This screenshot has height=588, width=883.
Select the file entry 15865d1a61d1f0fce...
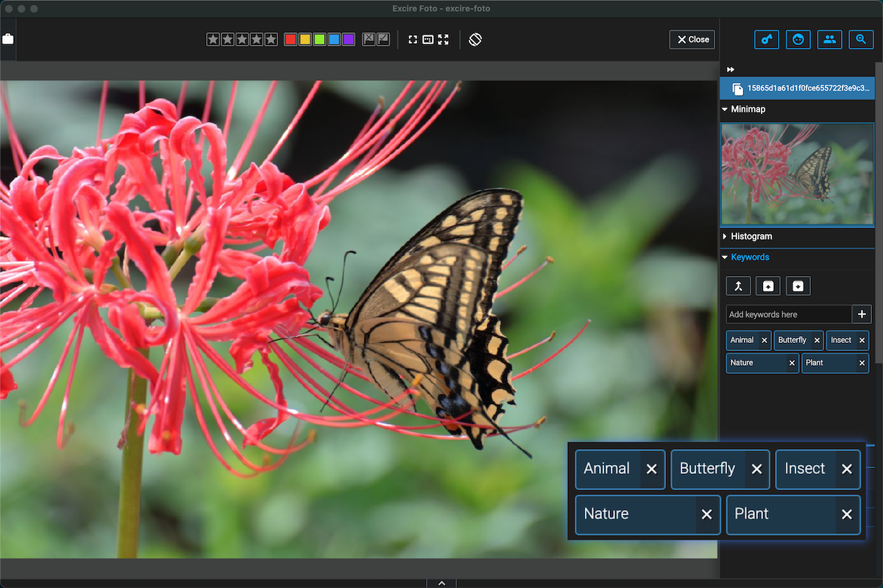[x=798, y=88]
